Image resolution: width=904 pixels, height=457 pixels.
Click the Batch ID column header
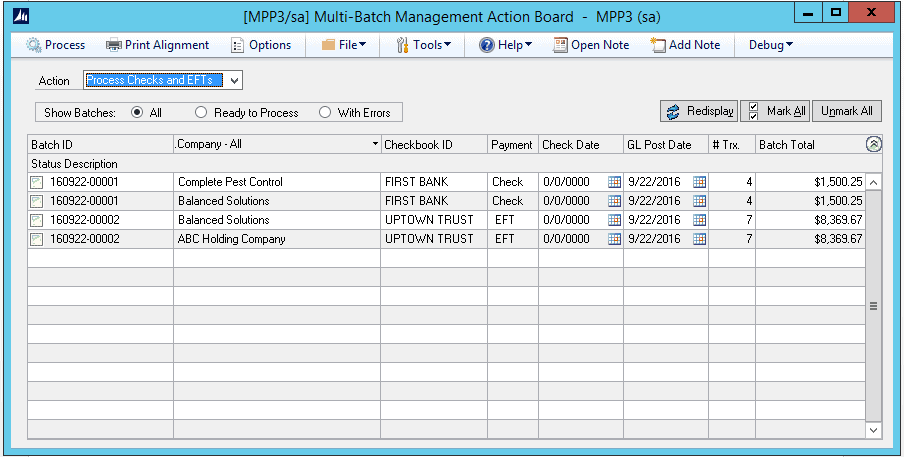click(x=100, y=145)
